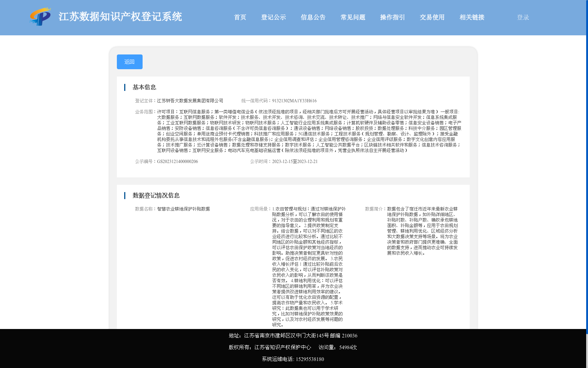Select the 基本信息 section heading
This screenshot has height=368, width=588.
click(x=144, y=87)
